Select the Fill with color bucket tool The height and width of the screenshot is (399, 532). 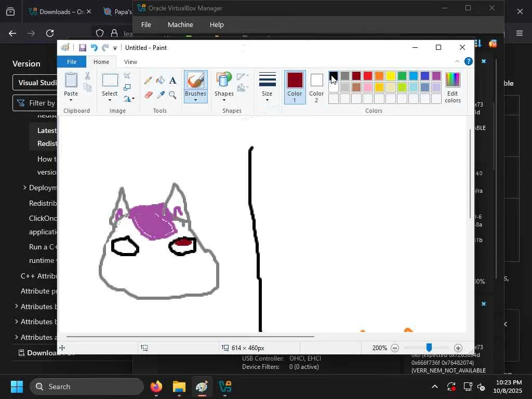point(161,80)
